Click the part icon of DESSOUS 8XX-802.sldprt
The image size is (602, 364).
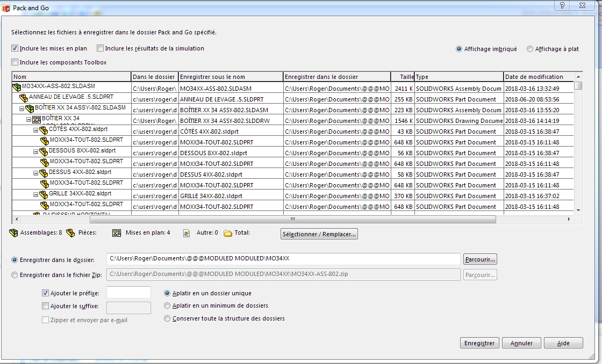click(44, 152)
